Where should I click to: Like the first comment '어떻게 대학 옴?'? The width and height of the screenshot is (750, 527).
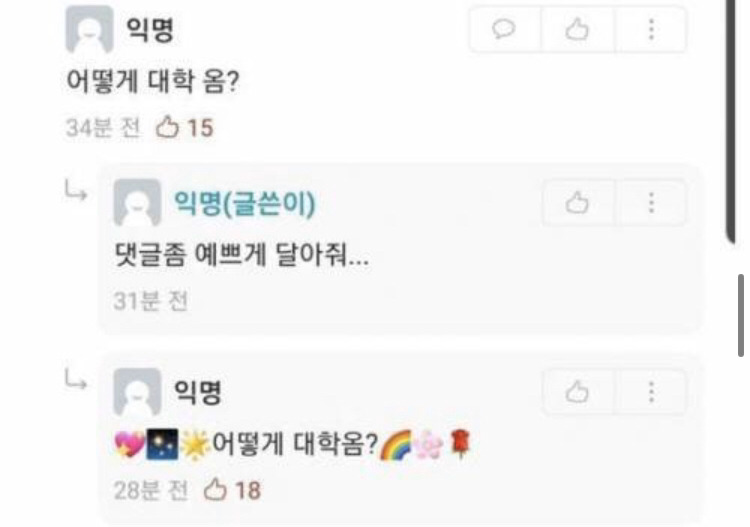point(577,29)
